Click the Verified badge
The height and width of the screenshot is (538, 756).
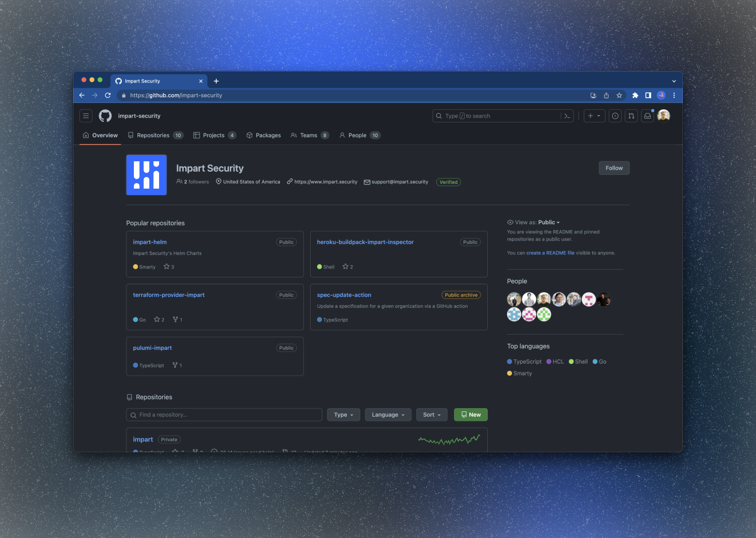[x=448, y=182]
